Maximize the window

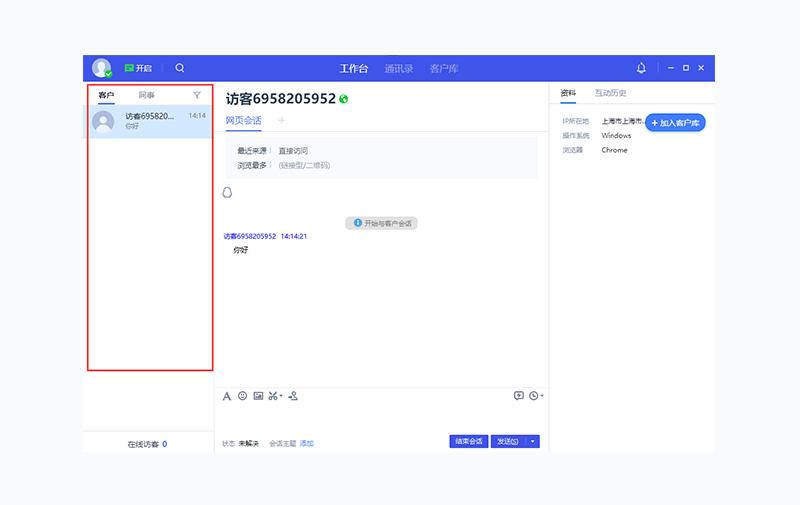(x=686, y=68)
